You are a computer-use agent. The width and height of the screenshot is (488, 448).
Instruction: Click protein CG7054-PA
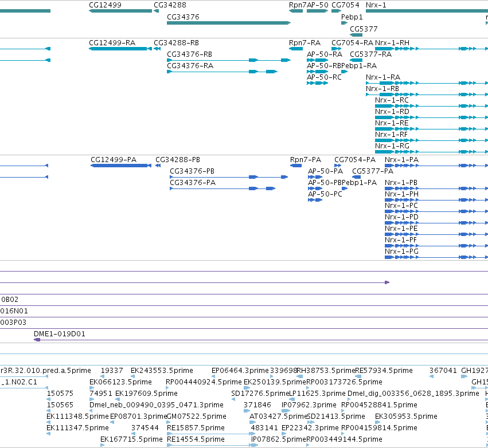click(x=355, y=160)
